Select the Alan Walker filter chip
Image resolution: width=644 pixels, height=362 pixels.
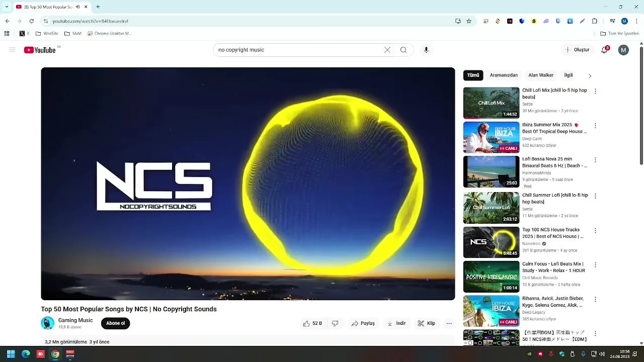[541, 75]
